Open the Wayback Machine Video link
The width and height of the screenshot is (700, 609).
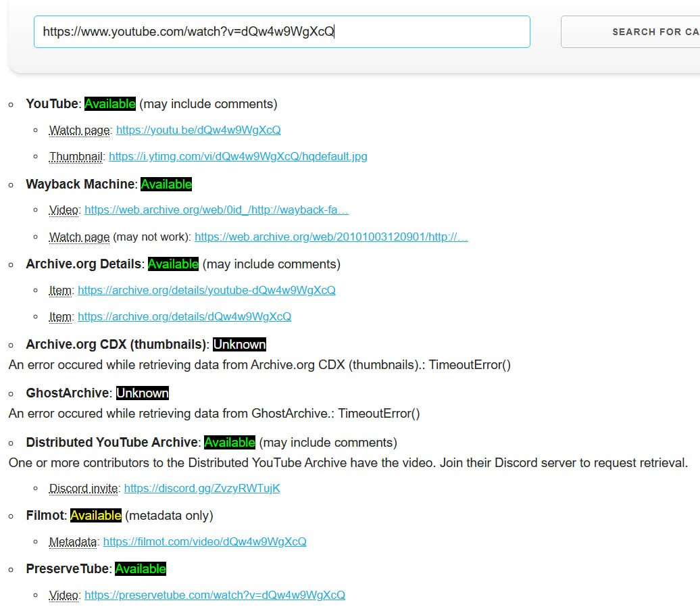pos(216,210)
